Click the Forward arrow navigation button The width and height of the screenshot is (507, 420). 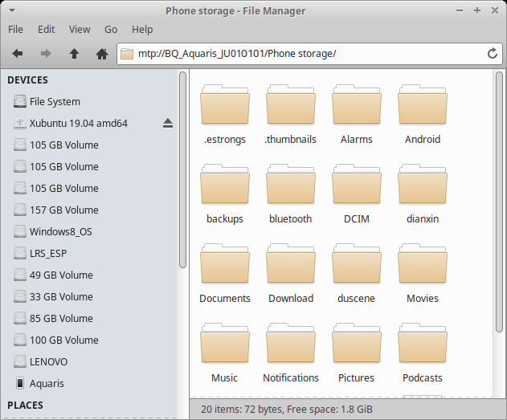tap(46, 54)
